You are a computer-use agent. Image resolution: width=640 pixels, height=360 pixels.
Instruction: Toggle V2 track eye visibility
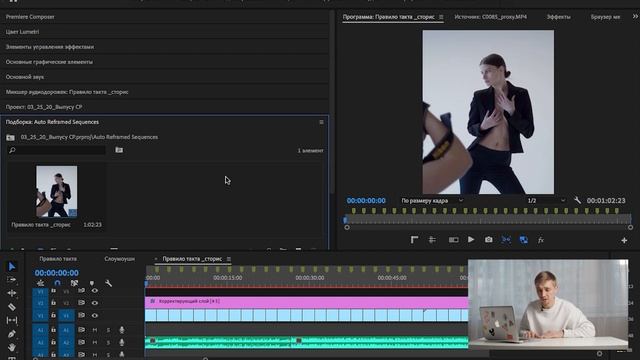point(95,303)
